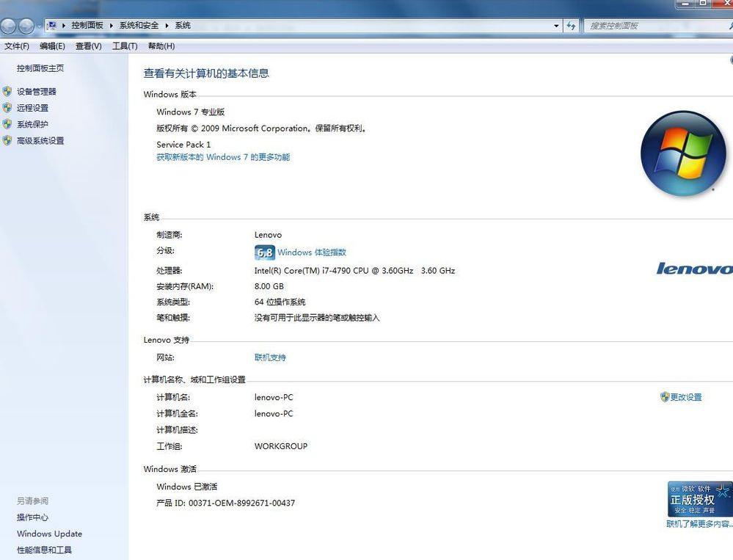Click the Windows 7 专业版 text
This screenshot has height=560, width=733.
coord(191,112)
